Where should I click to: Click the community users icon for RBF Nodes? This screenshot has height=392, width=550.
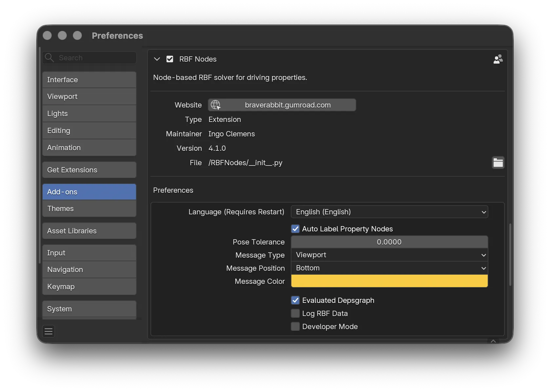point(498,59)
